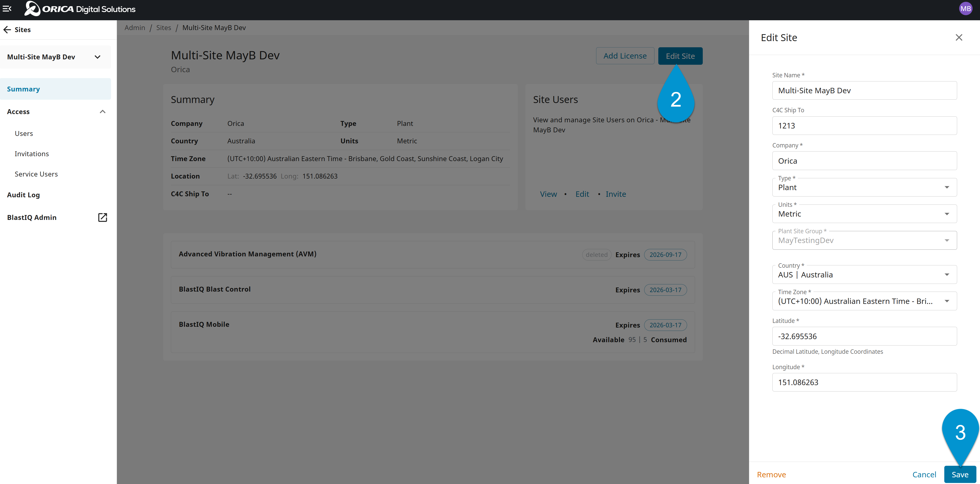Click the Company input field

pyautogui.click(x=864, y=161)
